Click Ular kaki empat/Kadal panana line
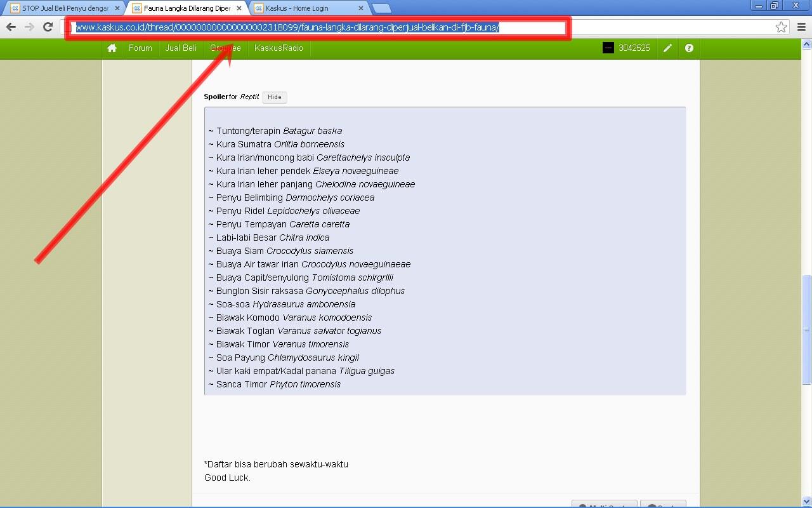Viewport: 812px width, 508px height. coord(301,371)
